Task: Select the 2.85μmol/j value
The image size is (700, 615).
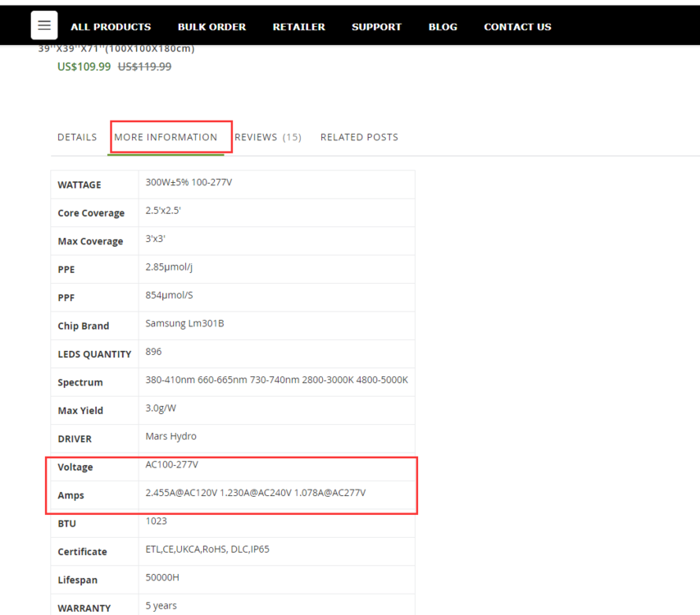Action: click(x=169, y=266)
